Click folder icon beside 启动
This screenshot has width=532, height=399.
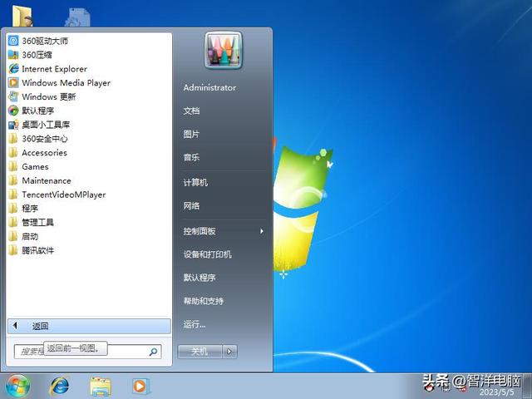click(x=13, y=236)
